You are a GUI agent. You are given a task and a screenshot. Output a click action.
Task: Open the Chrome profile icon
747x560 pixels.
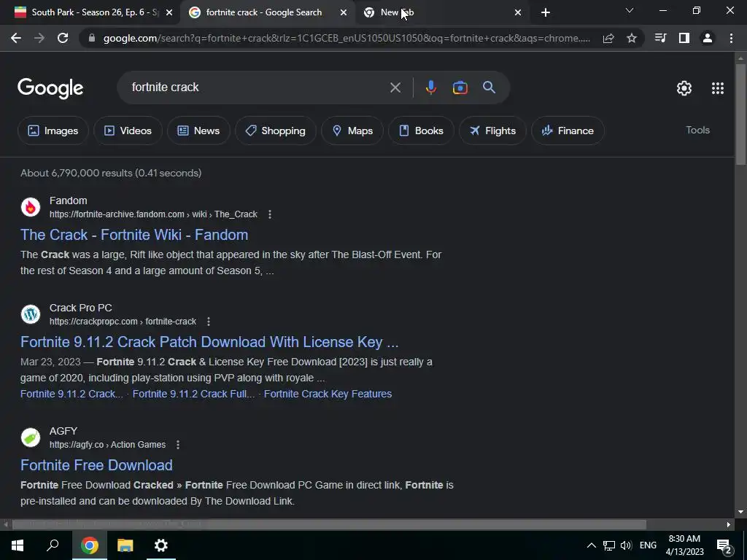click(708, 38)
